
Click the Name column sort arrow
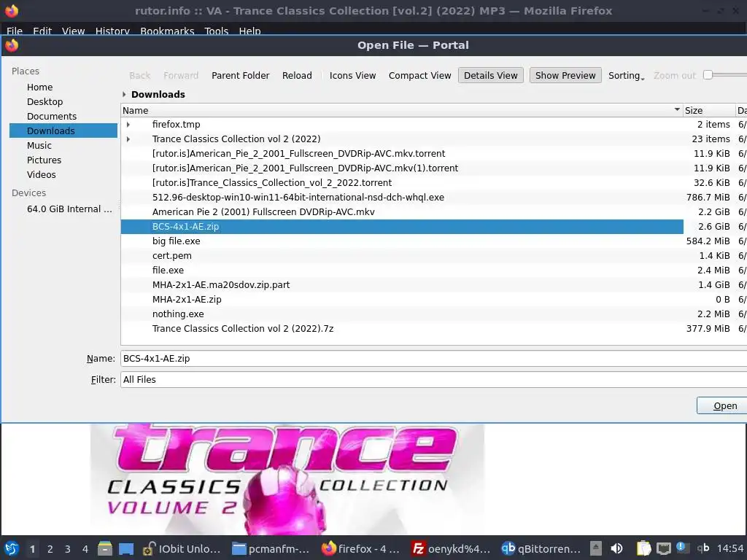[x=677, y=110]
